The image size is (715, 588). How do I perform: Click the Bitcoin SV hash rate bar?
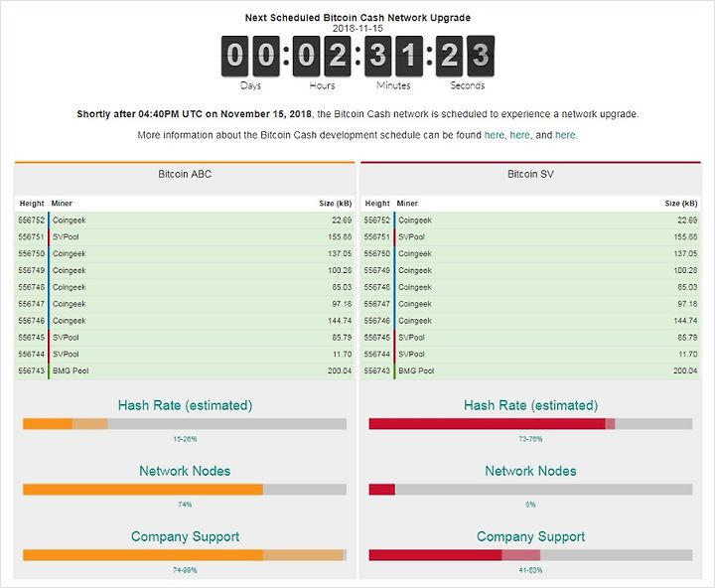pos(530,424)
